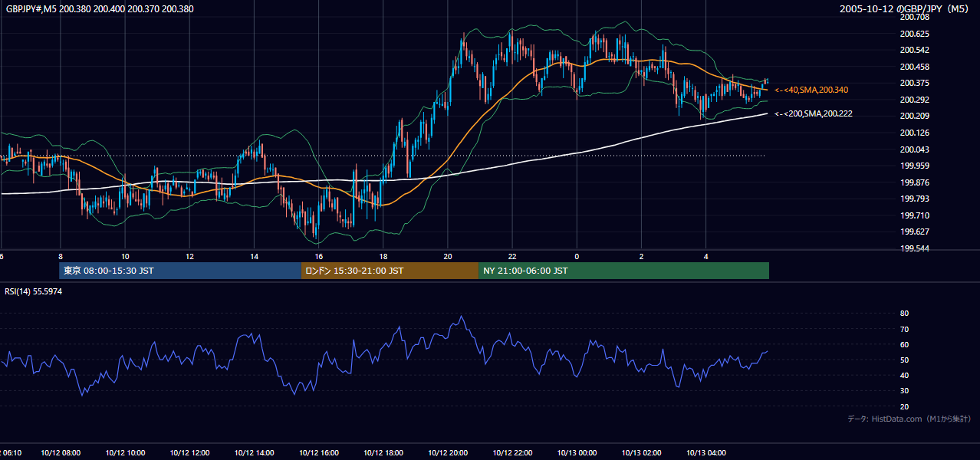Click RSI scale value 40
The width and height of the screenshot is (980, 460).
click(x=904, y=375)
